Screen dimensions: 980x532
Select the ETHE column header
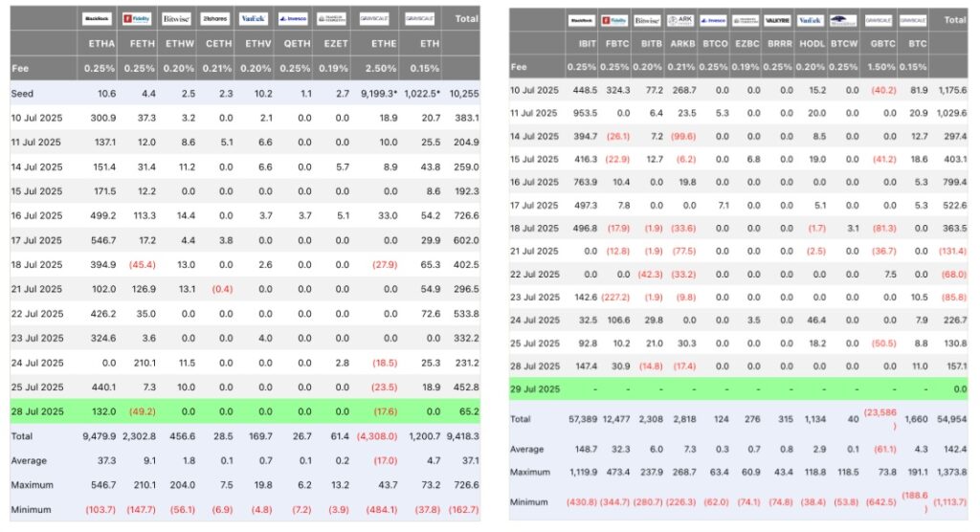pos(383,44)
